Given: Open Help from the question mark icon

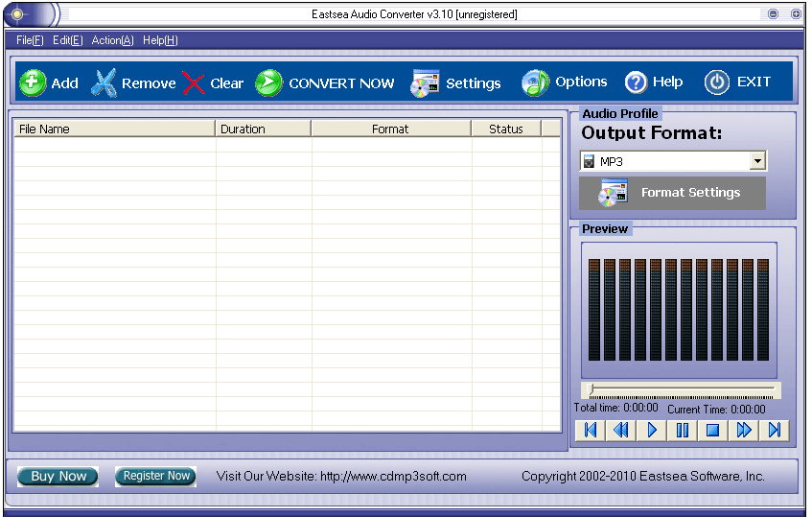Looking at the screenshot, I should pyautogui.click(x=636, y=82).
